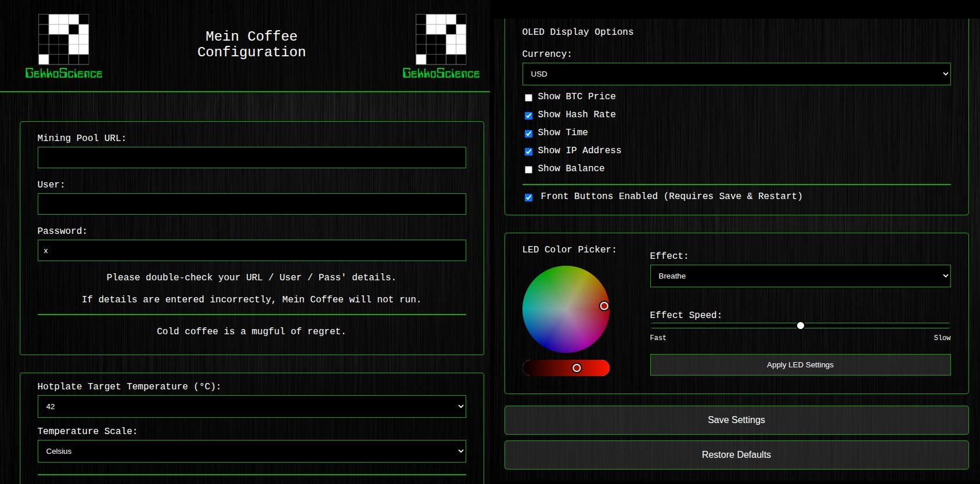The width and height of the screenshot is (980, 484).
Task: Click the left GekkoScience logo
Action: 63,46
